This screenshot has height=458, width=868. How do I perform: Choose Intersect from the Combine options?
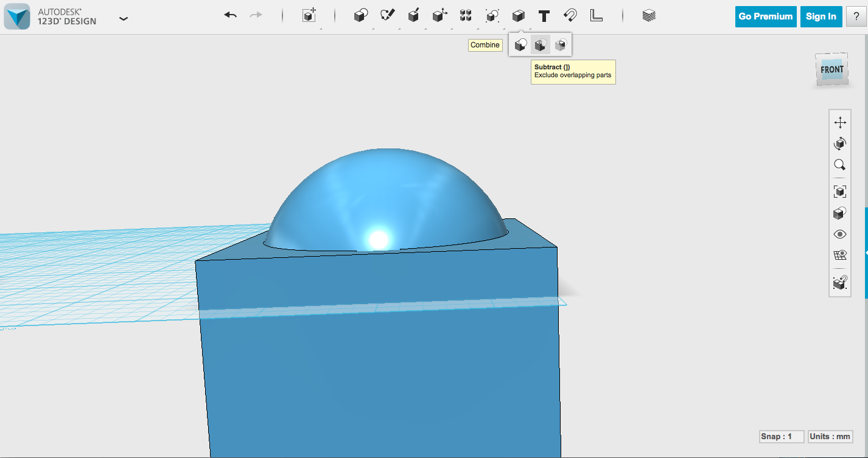point(559,44)
